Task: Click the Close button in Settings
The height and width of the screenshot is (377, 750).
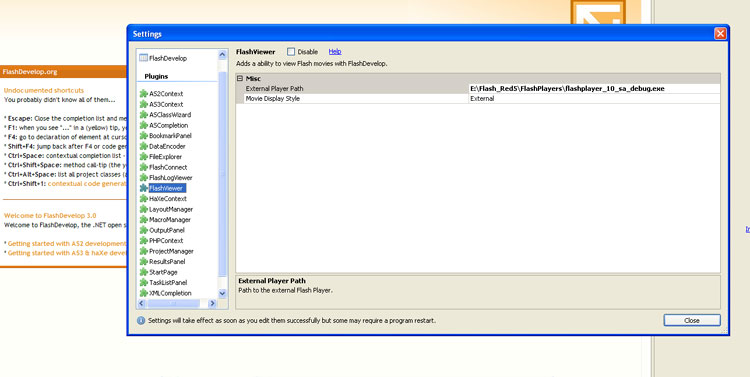Action: tap(692, 321)
